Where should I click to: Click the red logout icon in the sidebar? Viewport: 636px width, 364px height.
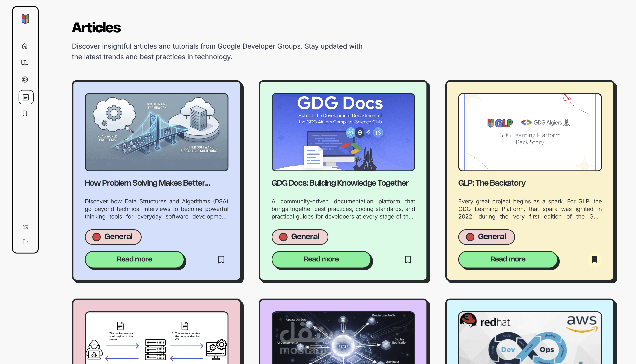point(26,242)
